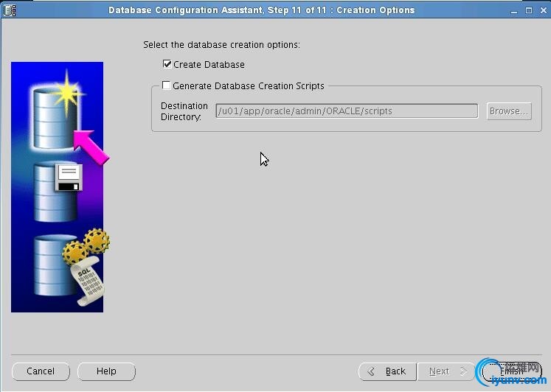Click the 'Select the database creation options:' text
The width and height of the screenshot is (551, 392).
pyautogui.click(x=221, y=45)
